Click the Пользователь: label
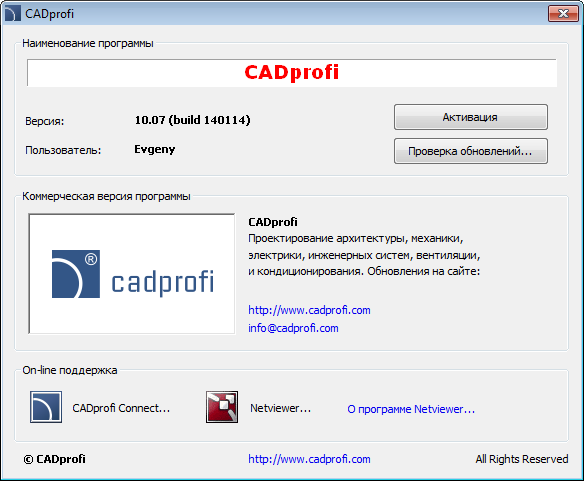 [x=63, y=151]
